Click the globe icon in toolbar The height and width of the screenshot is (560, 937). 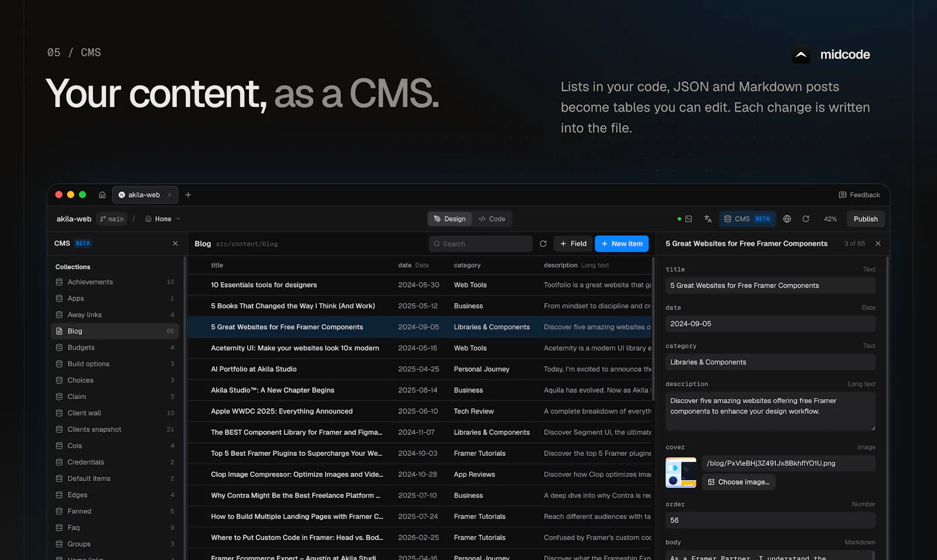[x=787, y=219]
